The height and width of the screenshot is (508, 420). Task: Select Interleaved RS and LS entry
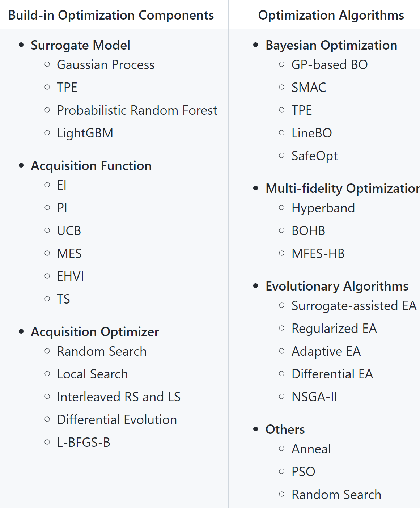click(119, 397)
